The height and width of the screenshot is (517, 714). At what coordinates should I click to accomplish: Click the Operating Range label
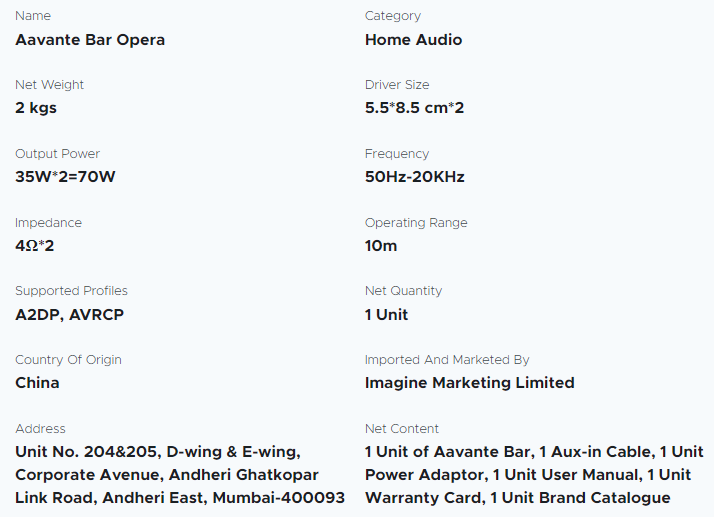pos(416,223)
